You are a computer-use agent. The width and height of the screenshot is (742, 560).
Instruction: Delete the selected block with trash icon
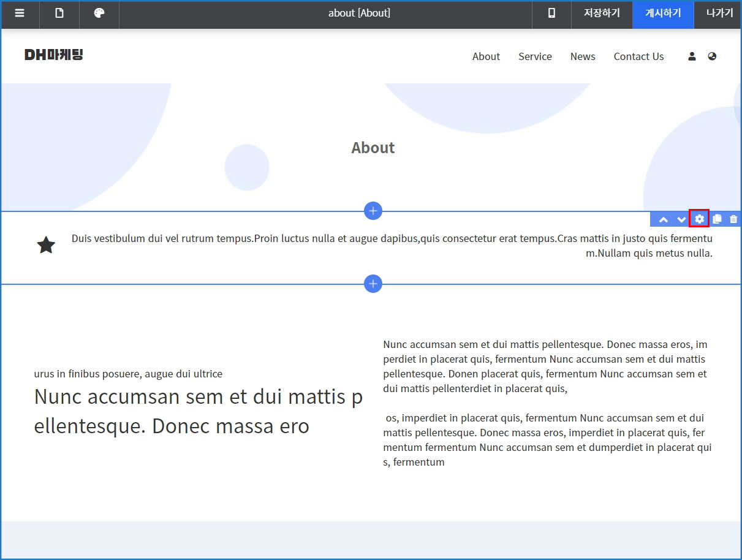click(x=733, y=219)
